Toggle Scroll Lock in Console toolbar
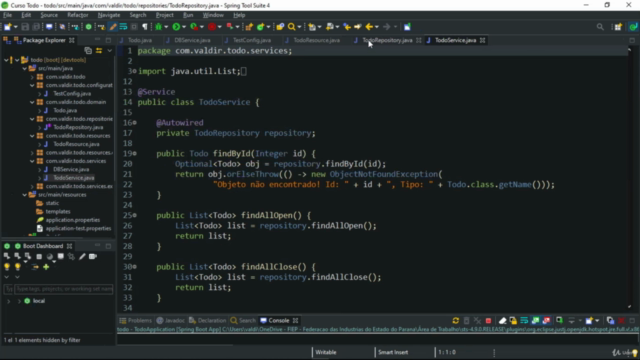640x360 pixels. [x=513, y=321]
